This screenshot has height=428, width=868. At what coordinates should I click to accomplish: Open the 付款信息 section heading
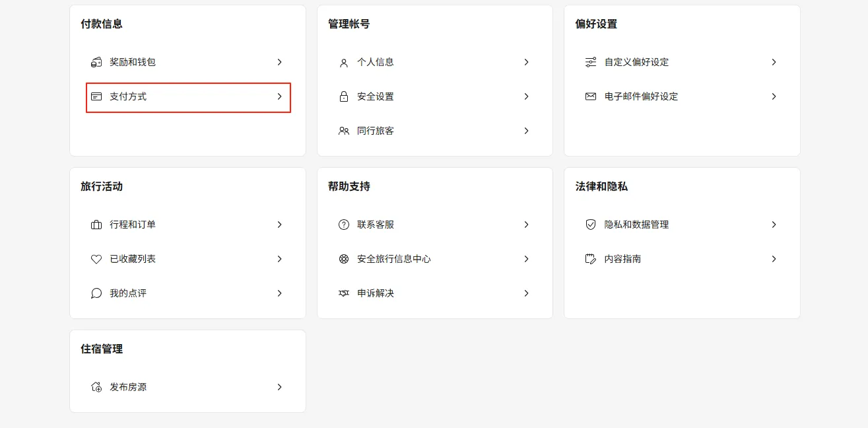[x=102, y=24]
